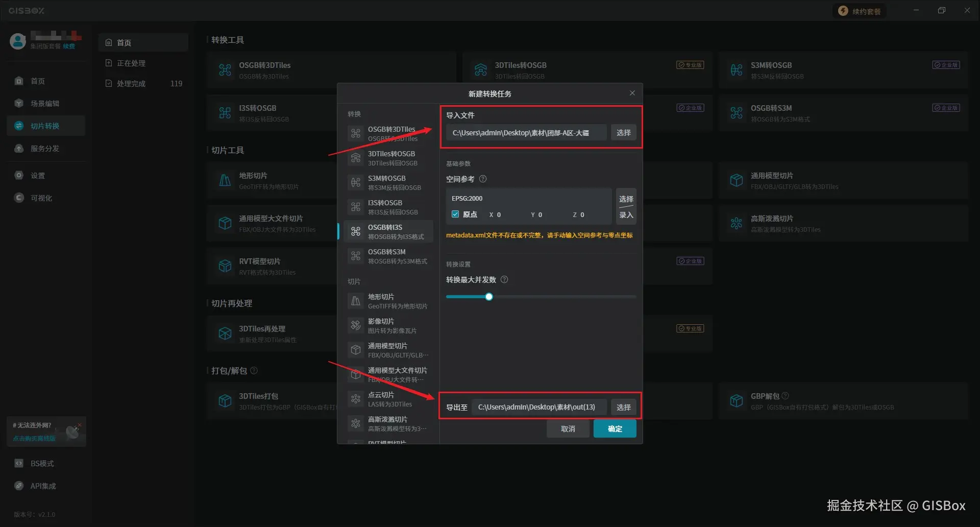Viewport: 980px width, 527px height.
Task: Click the help icon next to 打包/解包
Action: [x=254, y=370]
